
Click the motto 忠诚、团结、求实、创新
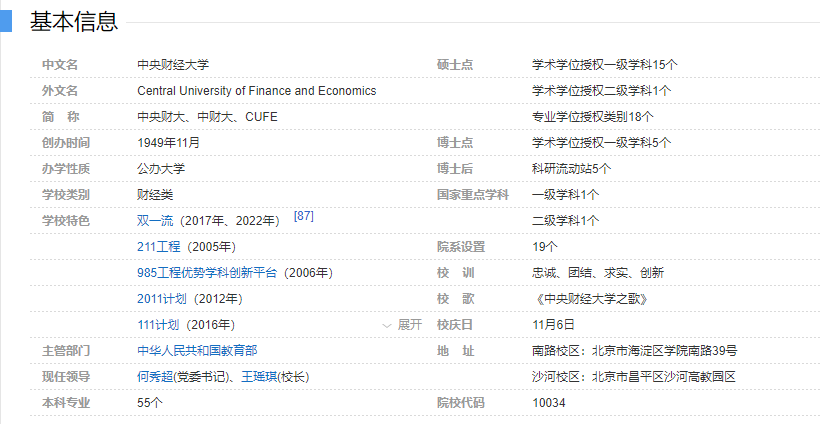[597, 273]
